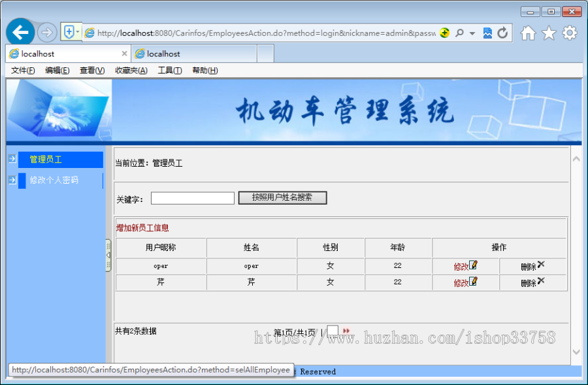Screen dimensions: 588x385
Task: Click 删除 for the 芹 row
Action: coord(528,283)
